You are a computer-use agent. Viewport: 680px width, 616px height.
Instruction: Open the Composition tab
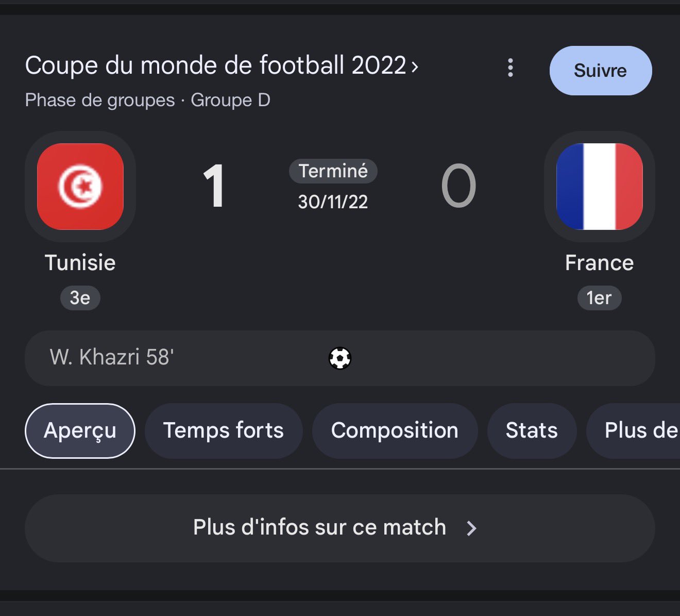tap(395, 431)
